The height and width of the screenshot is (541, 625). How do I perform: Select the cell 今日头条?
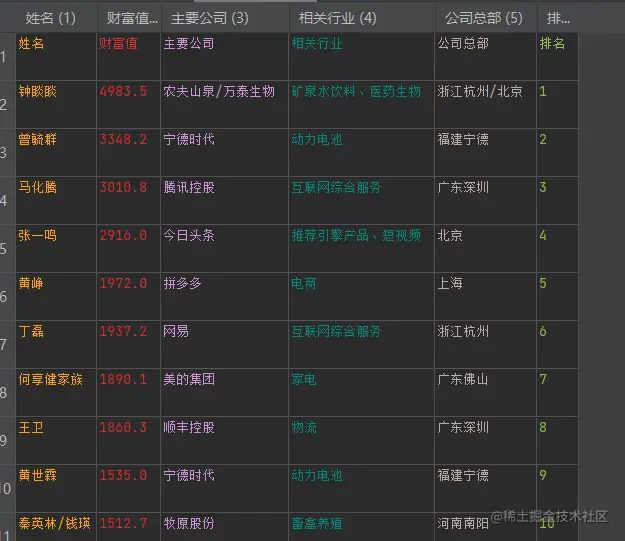[224, 248]
